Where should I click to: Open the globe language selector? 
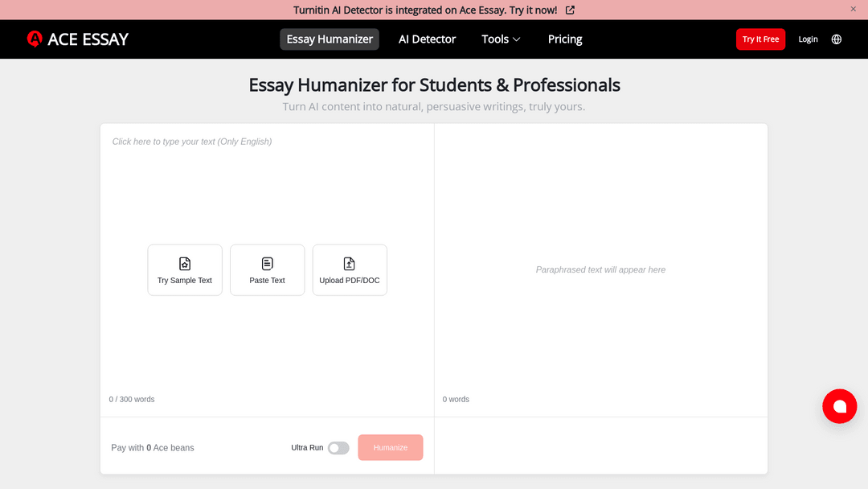pos(837,39)
